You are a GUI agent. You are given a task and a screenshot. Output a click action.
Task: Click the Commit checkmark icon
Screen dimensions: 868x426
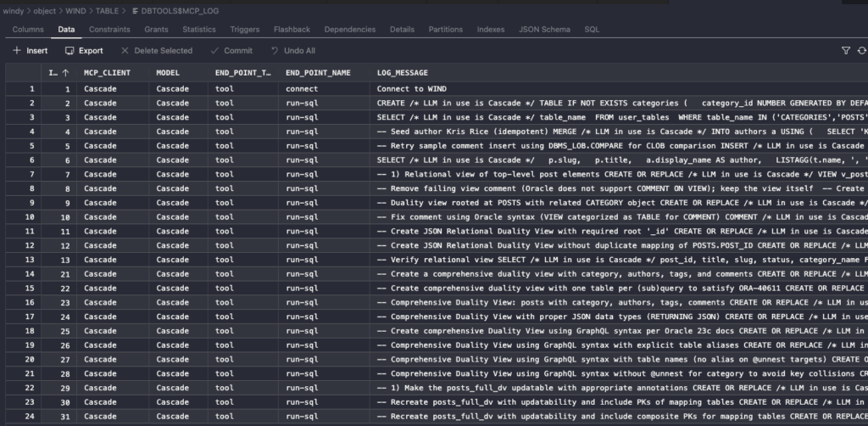tap(214, 51)
